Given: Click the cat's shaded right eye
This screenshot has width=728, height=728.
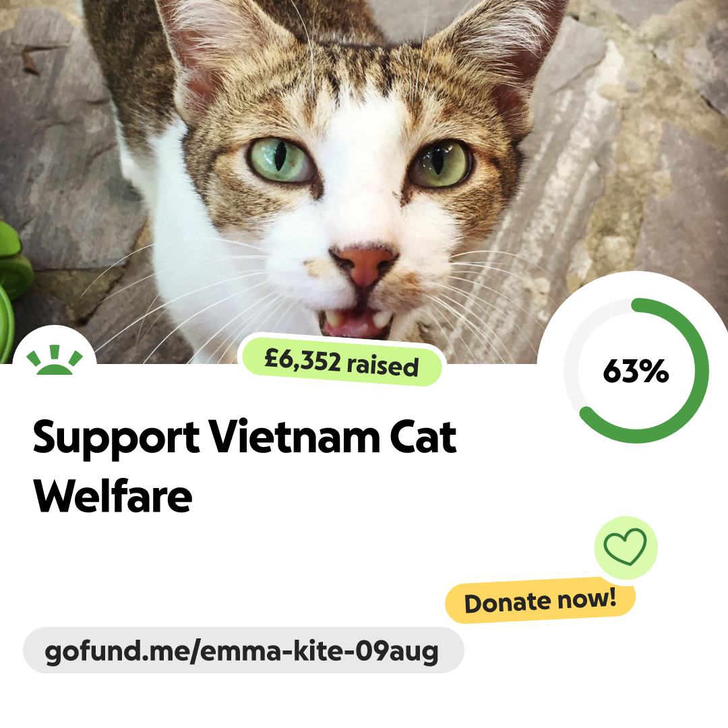Looking at the screenshot, I should coord(439,163).
